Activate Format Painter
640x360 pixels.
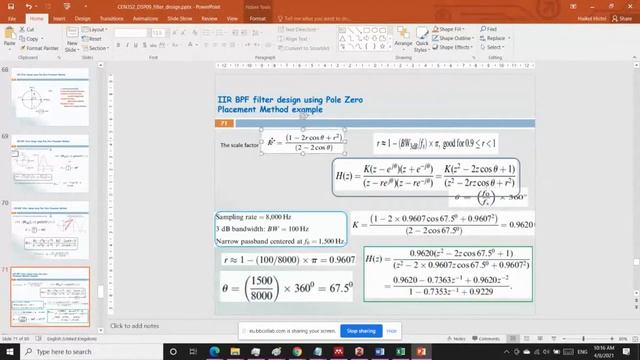pos(39,48)
